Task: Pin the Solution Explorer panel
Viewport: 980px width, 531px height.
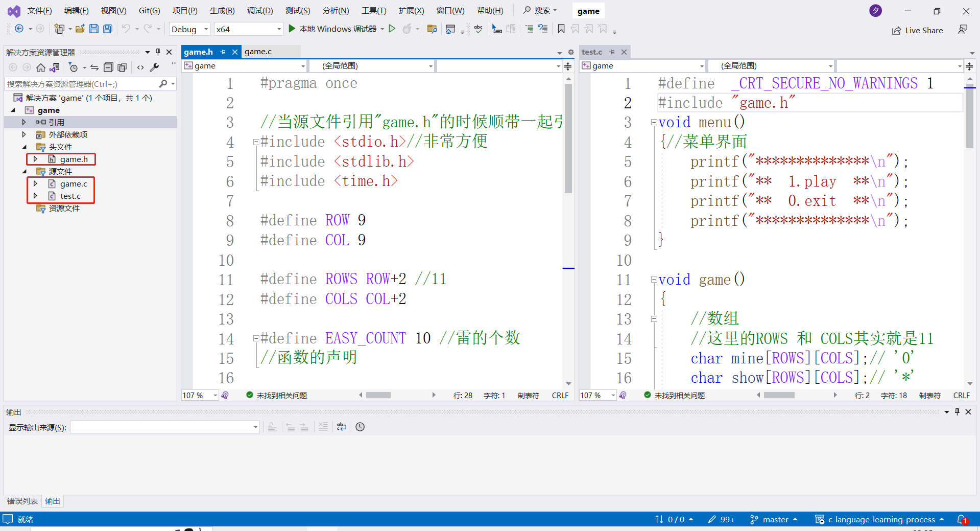Action: 158,52
